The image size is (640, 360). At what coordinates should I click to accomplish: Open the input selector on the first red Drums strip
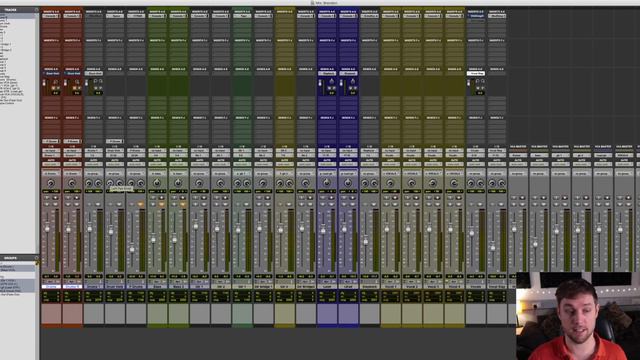point(51,151)
